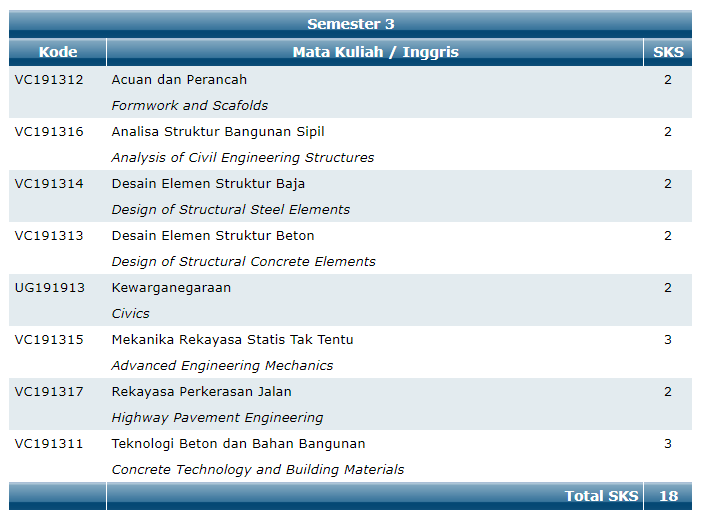Click the Mata Kuliah / Inggris header
Screen dimensions: 701x520
(375, 52)
